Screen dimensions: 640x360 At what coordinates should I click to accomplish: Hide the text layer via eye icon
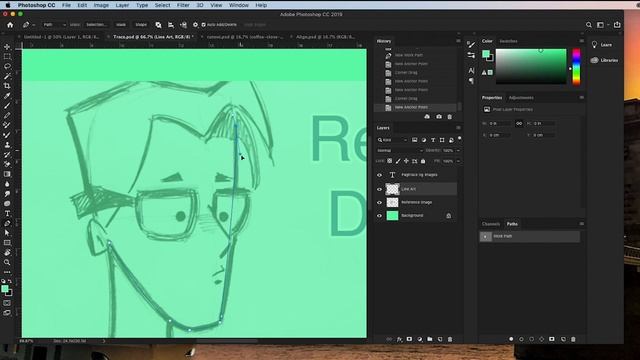379,175
